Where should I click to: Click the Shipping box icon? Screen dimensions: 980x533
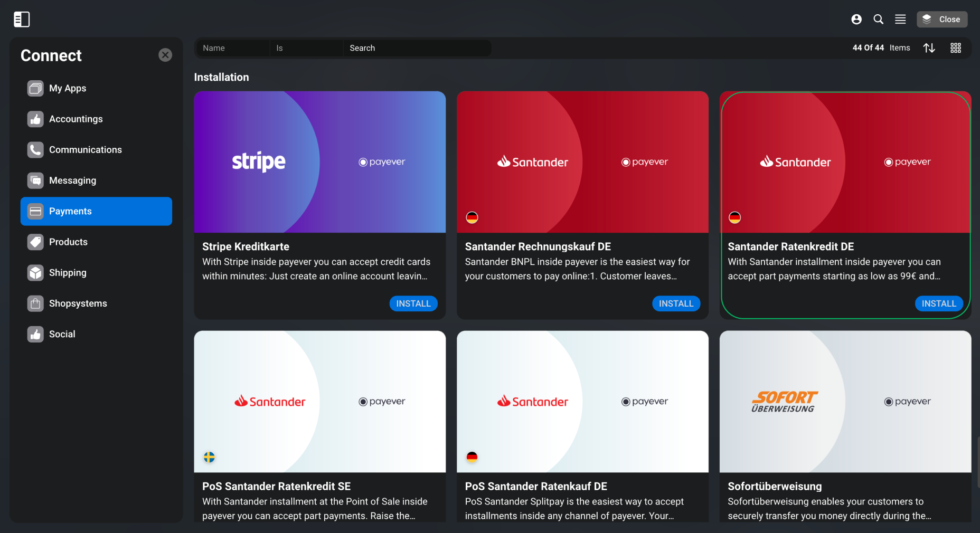[35, 273]
